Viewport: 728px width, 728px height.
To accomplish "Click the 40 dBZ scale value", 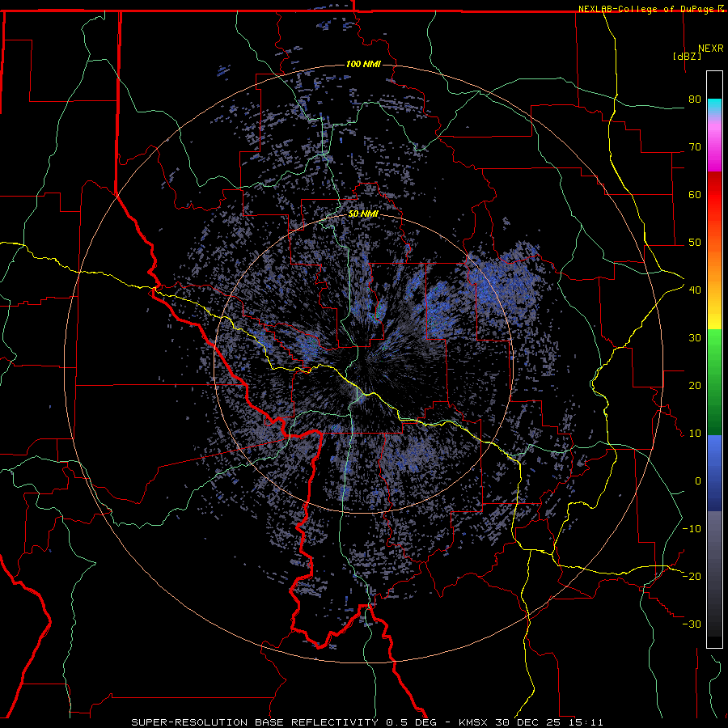I will coord(695,290).
